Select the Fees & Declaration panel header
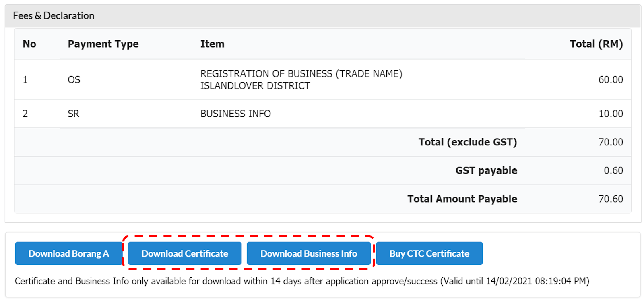644x299 pixels. click(x=323, y=16)
